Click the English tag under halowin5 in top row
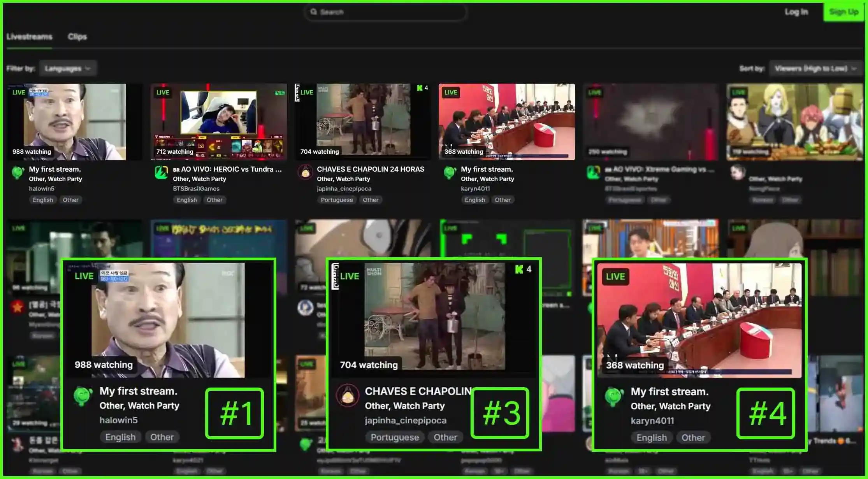 point(43,200)
